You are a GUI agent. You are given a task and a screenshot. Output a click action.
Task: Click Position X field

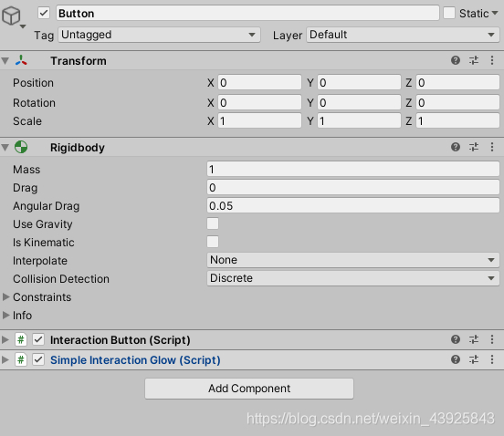pos(259,82)
